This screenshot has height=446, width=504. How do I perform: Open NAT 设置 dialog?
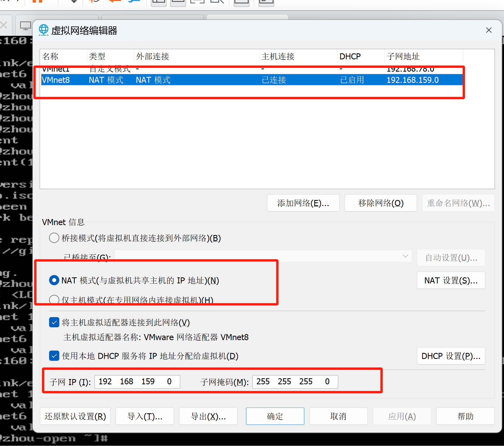[451, 280]
